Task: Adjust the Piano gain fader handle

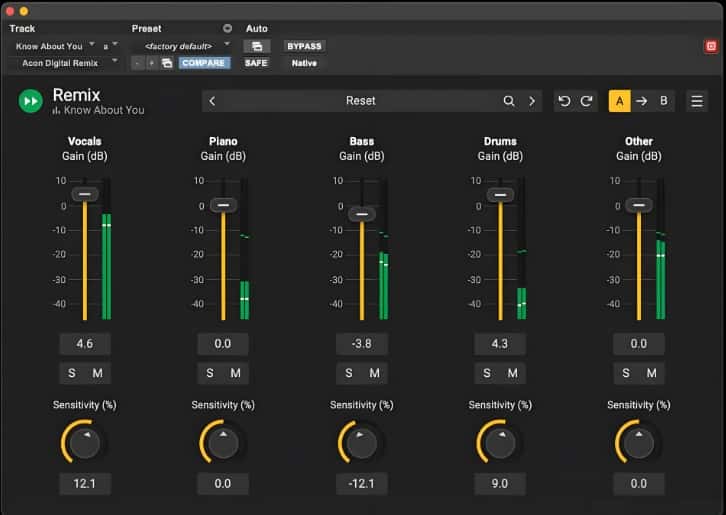Action: (223, 205)
